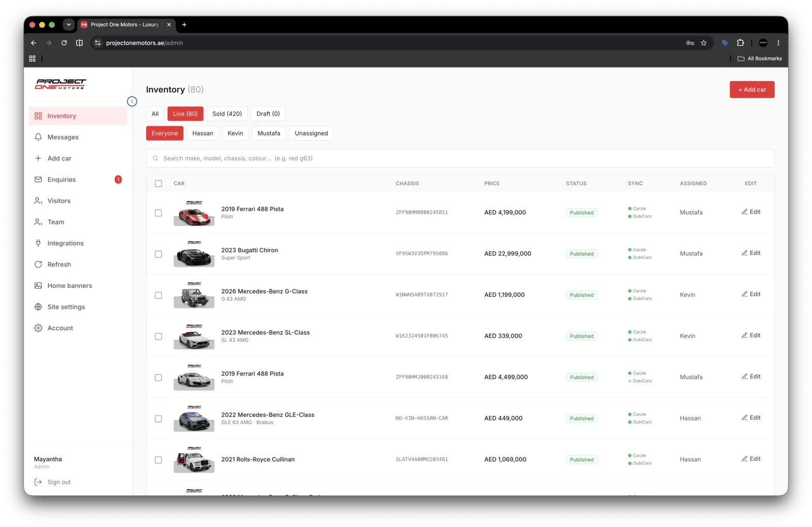812x527 pixels.
Task: View site information in the address bar
Action: 98,43
